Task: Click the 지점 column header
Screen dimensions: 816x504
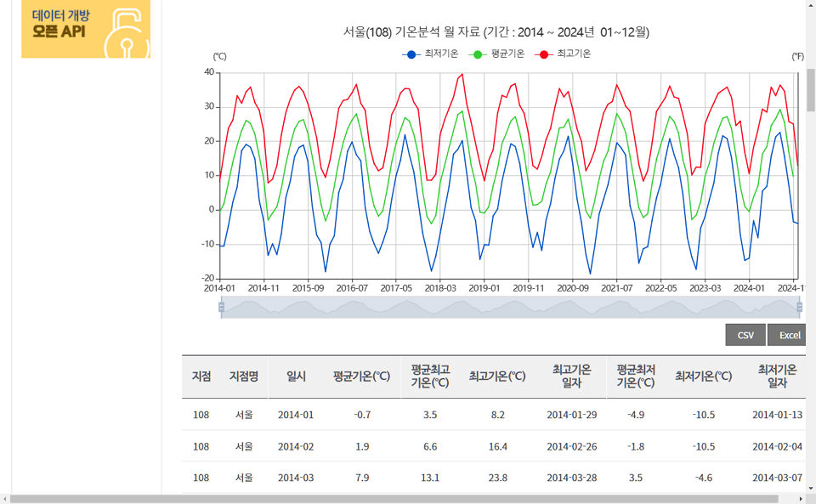Action: (201, 377)
